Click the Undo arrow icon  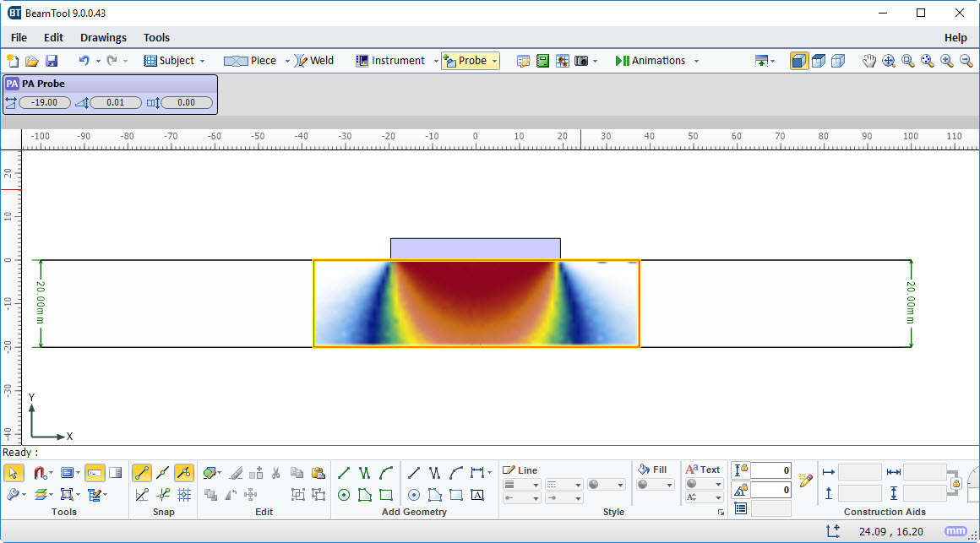coord(84,61)
